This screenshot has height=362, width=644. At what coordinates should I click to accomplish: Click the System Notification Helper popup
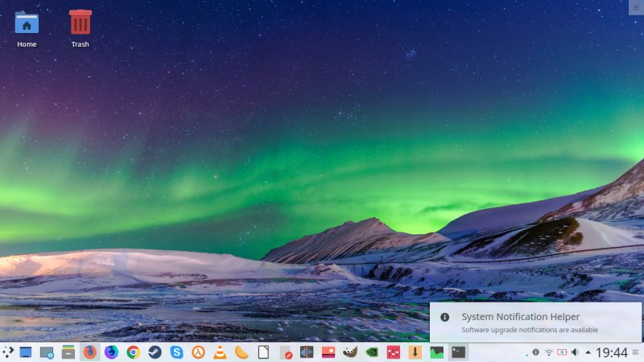click(535, 323)
